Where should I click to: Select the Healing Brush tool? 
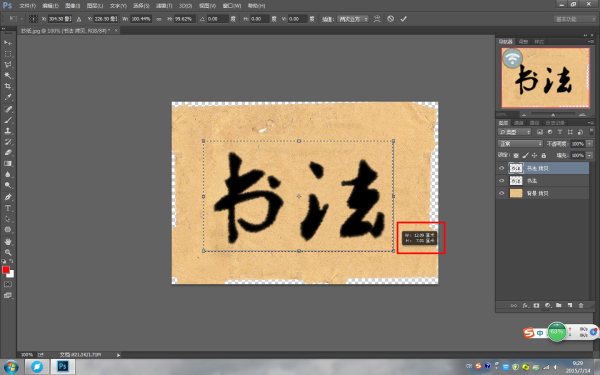pos(8,109)
